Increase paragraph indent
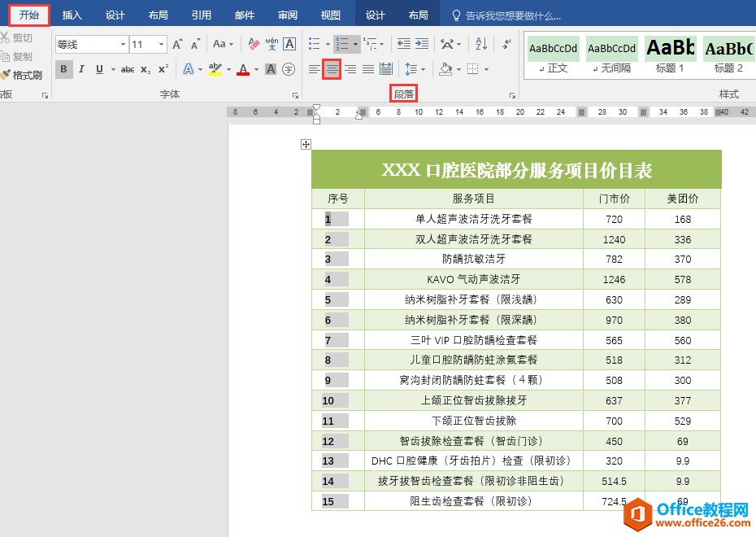The width and height of the screenshot is (756, 537). 422,45
